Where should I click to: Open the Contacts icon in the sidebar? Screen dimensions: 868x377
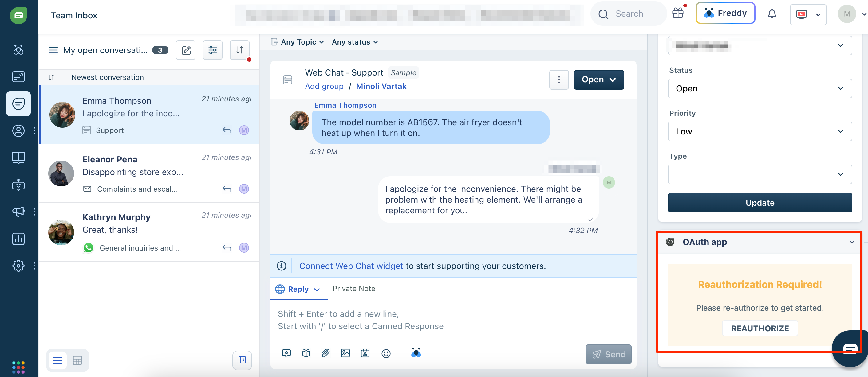pos(18,130)
